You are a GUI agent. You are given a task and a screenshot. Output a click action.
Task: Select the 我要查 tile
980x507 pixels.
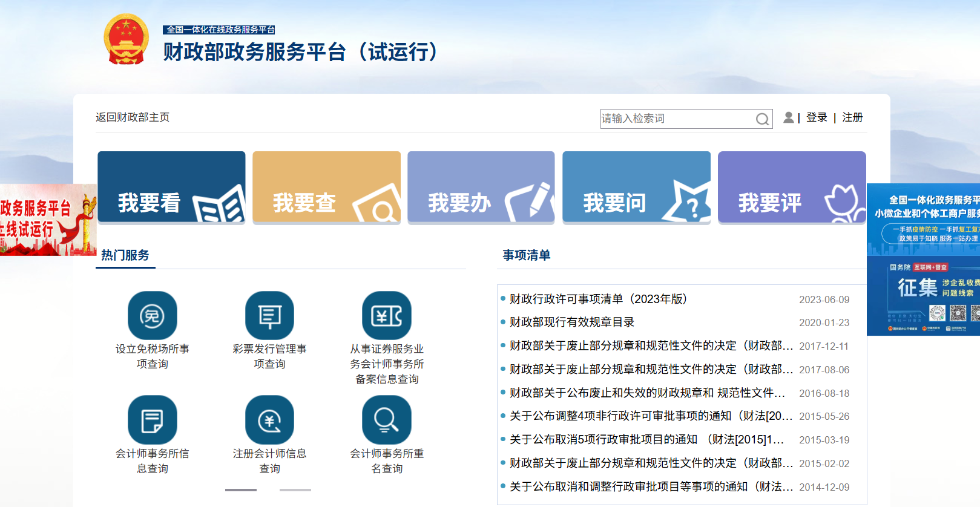click(326, 187)
